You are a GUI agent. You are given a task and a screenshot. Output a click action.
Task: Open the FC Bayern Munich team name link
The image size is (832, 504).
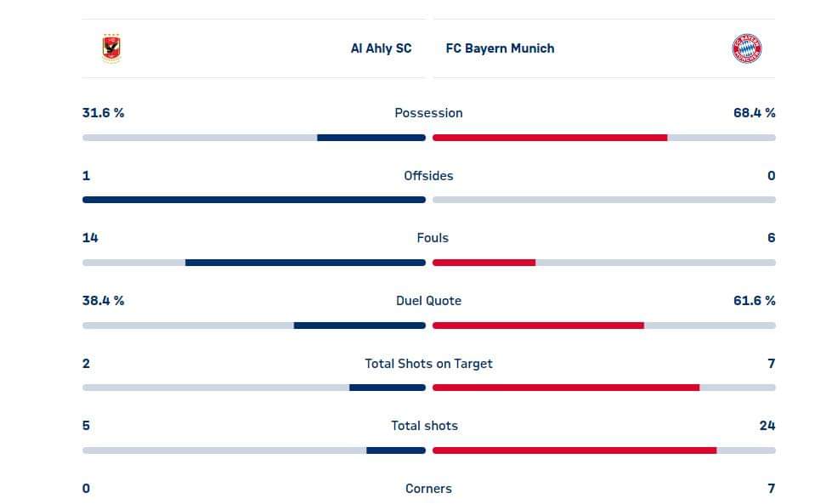tap(500, 48)
